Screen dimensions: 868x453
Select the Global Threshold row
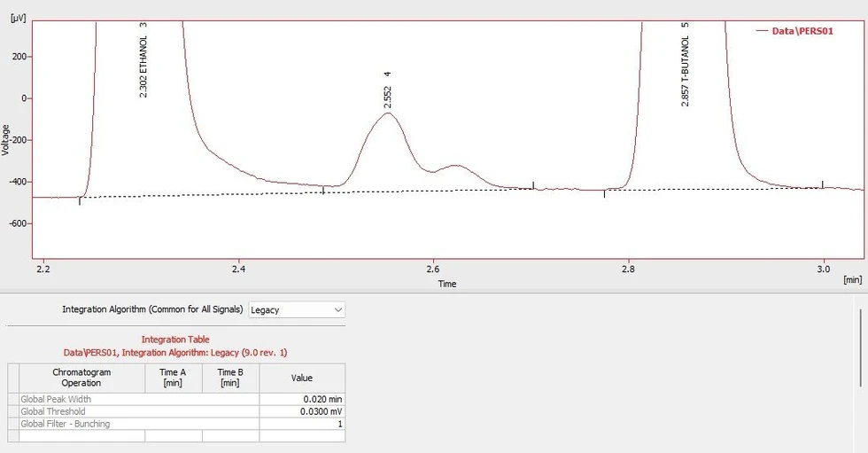click(x=81, y=411)
